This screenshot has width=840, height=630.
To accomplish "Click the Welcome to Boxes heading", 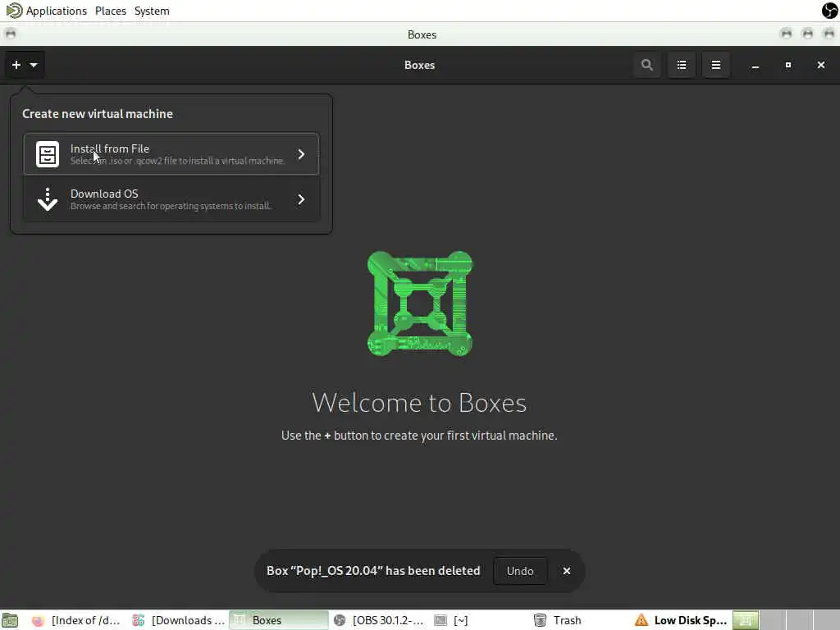I will [x=419, y=402].
